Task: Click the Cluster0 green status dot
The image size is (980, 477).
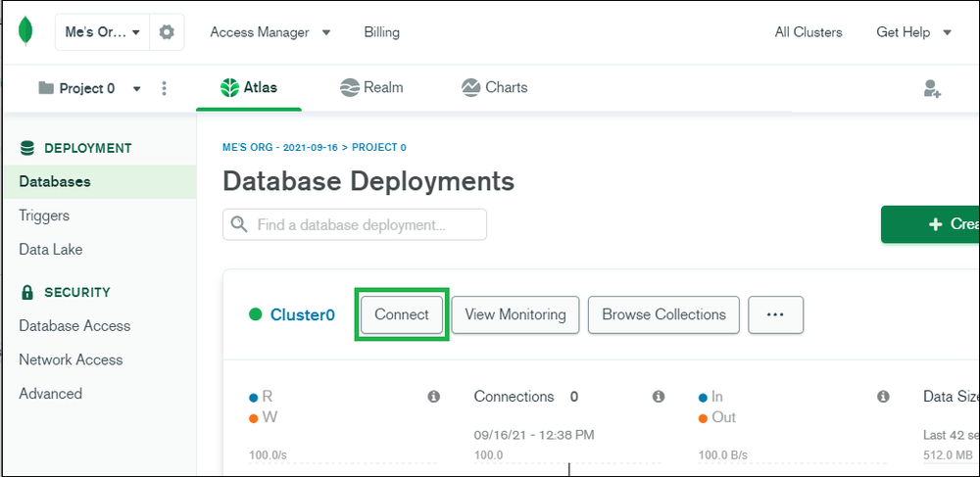Action: pyautogui.click(x=255, y=314)
